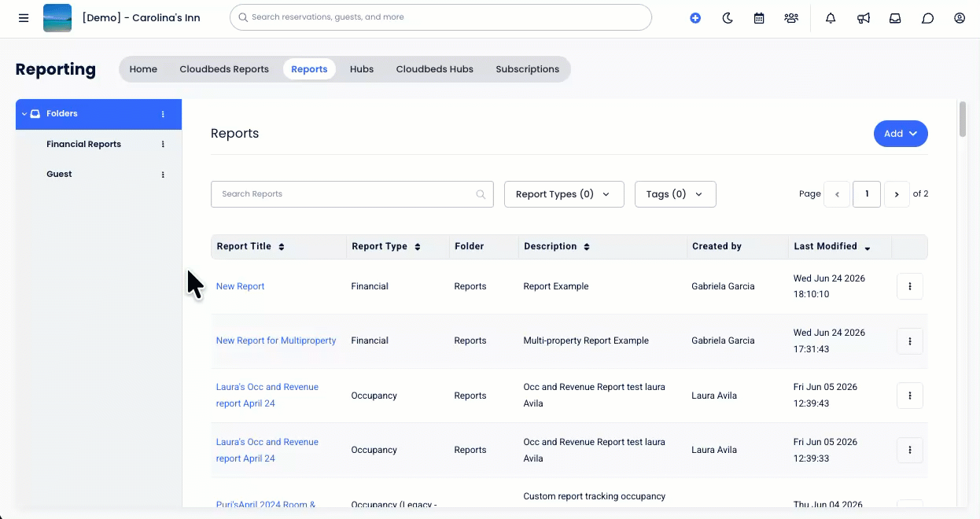Open the inbox tray icon

(895, 17)
